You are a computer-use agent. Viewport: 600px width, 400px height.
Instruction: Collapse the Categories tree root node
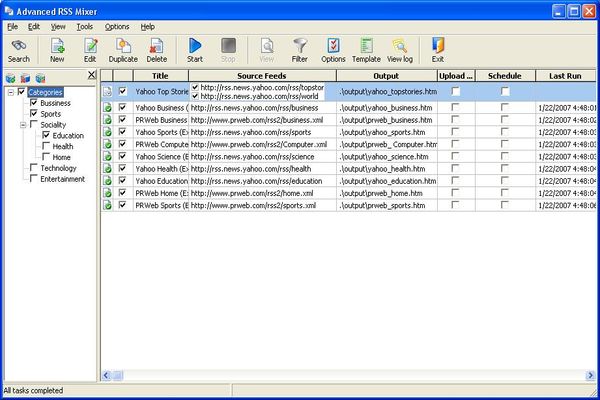11,92
